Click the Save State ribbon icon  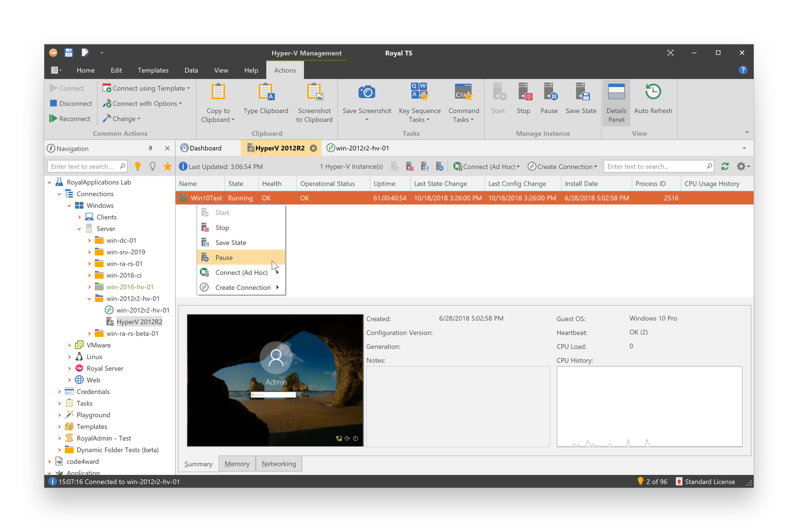coord(581,93)
